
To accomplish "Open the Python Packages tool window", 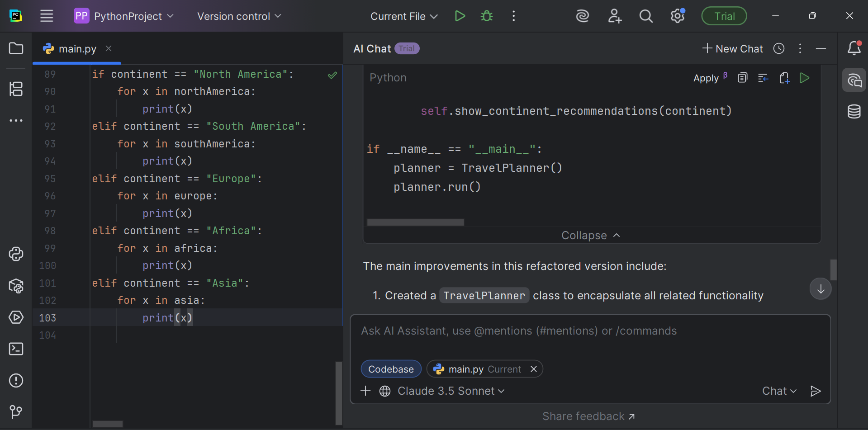I will [x=16, y=286].
